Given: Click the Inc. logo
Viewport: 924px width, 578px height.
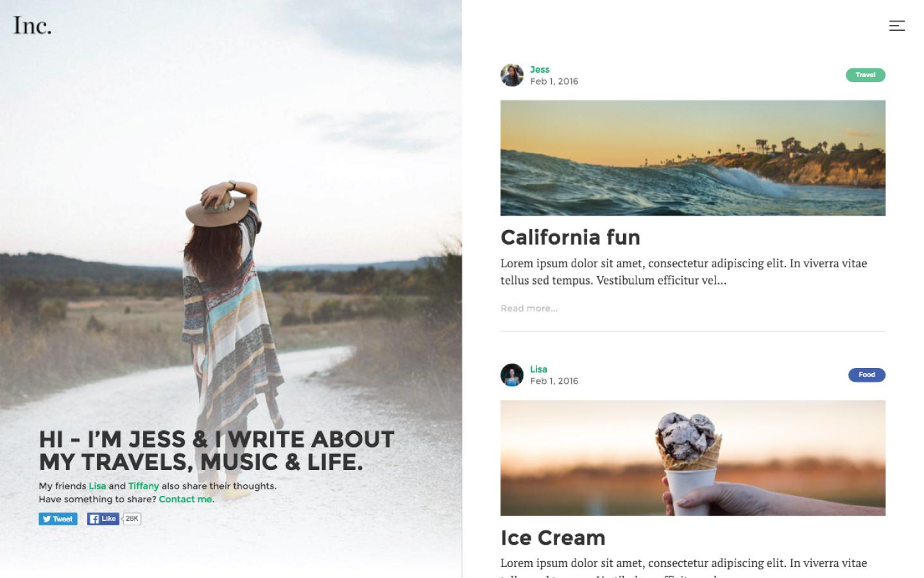Looking at the screenshot, I should (32, 25).
